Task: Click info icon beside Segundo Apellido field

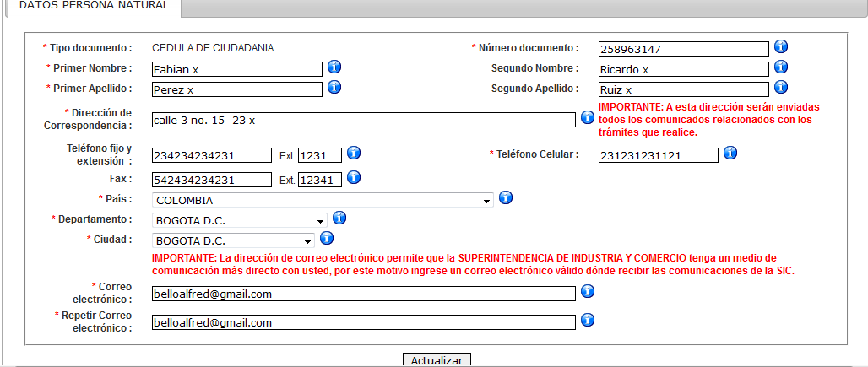Action: coord(781,87)
